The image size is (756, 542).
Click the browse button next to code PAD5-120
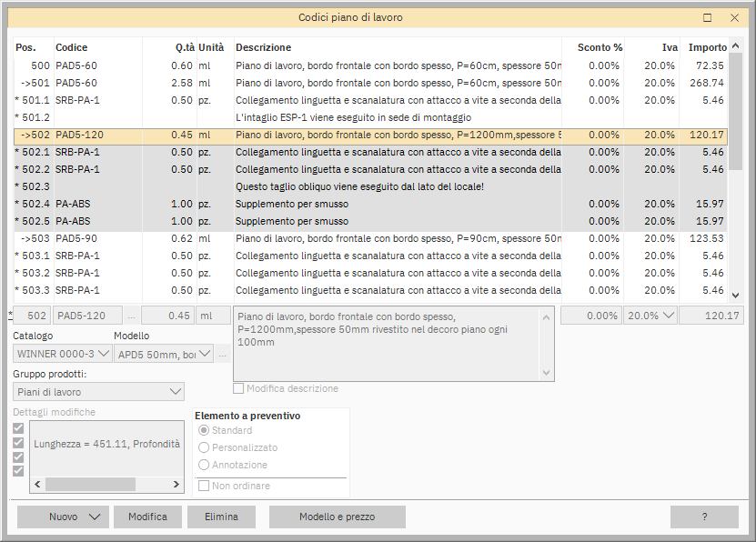coord(131,316)
